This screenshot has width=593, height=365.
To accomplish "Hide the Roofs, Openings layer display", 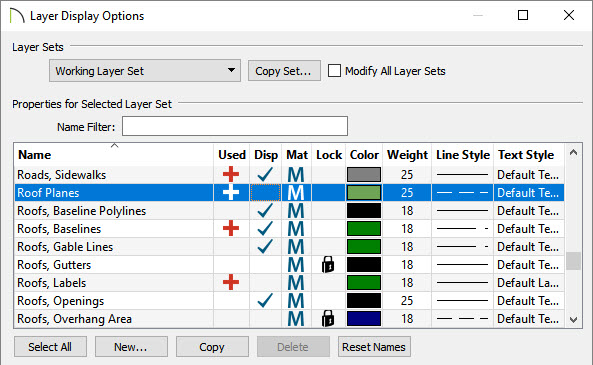I will (x=265, y=300).
